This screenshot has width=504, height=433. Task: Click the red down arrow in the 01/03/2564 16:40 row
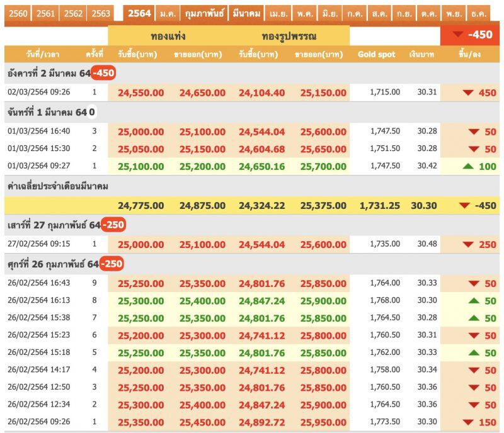click(474, 132)
